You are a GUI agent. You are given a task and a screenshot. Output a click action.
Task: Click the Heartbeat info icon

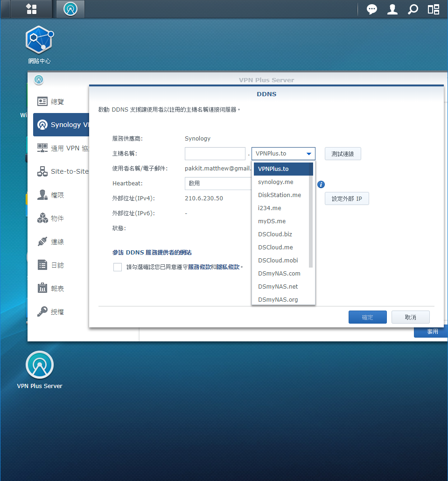click(x=321, y=184)
